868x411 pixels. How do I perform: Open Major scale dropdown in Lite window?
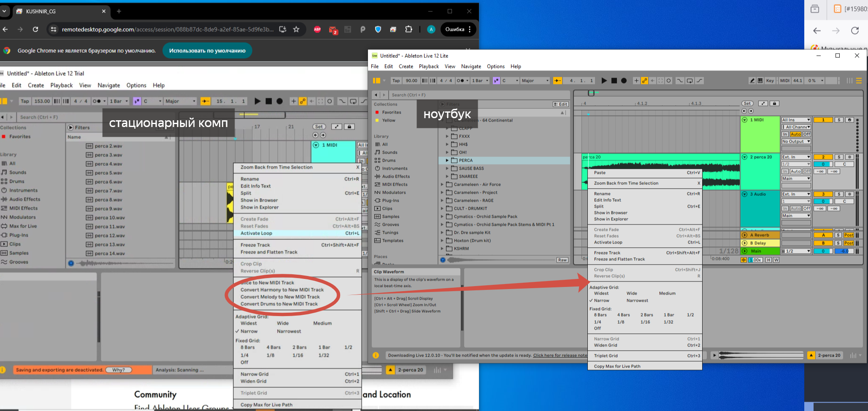pos(535,81)
